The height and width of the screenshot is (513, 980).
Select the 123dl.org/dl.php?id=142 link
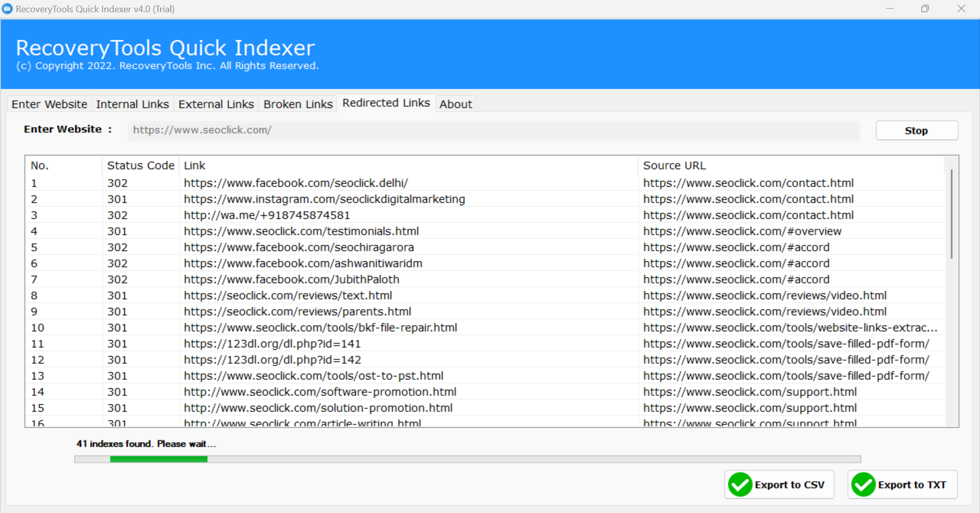pos(272,360)
